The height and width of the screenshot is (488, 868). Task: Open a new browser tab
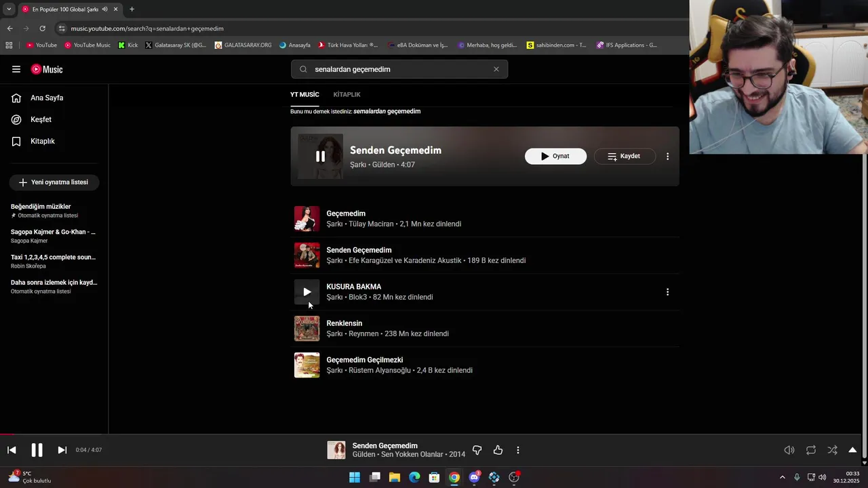[132, 9]
